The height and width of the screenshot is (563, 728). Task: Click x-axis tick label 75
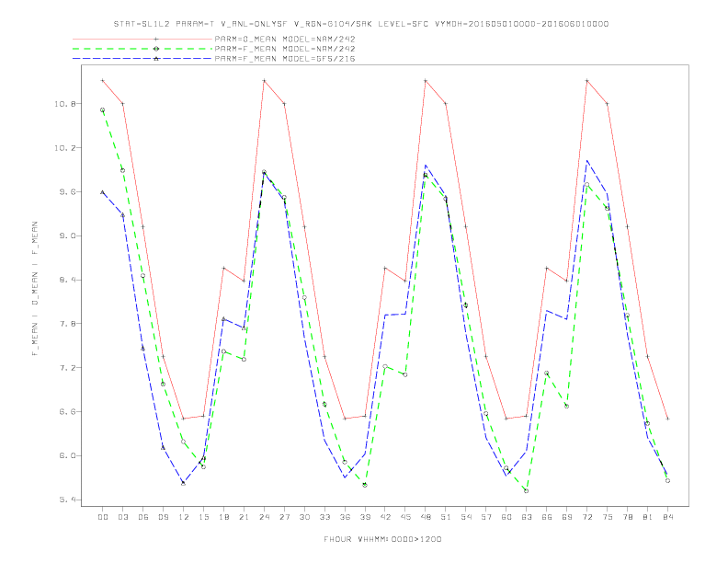point(608,517)
